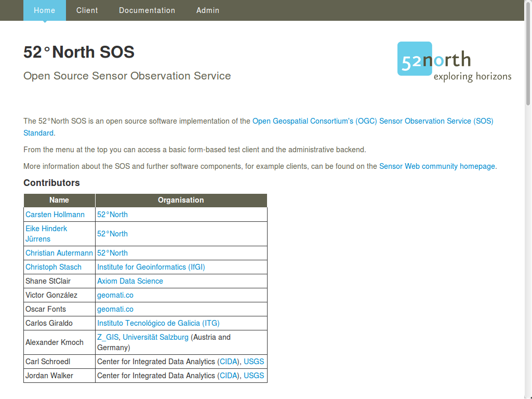Open Eike Hinderk Jürrens link
This screenshot has width=532, height=399.
tap(46, 234)
